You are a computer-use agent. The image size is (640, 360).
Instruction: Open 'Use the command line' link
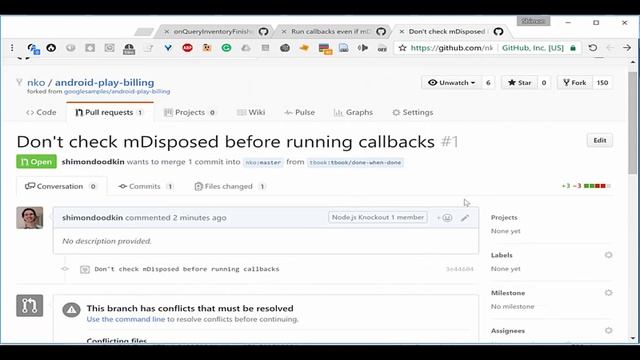pos(126,319)
